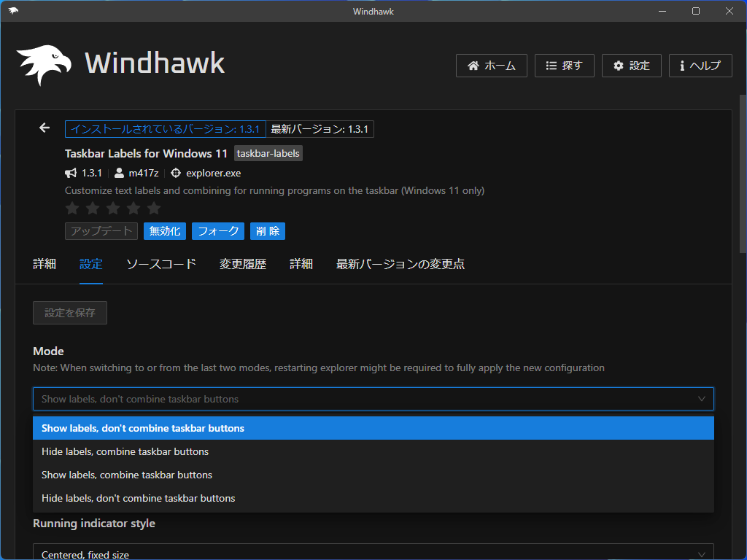747x560 pixels.
Task: Click the vertical scrollbar thumb
Action: [743, 174]
